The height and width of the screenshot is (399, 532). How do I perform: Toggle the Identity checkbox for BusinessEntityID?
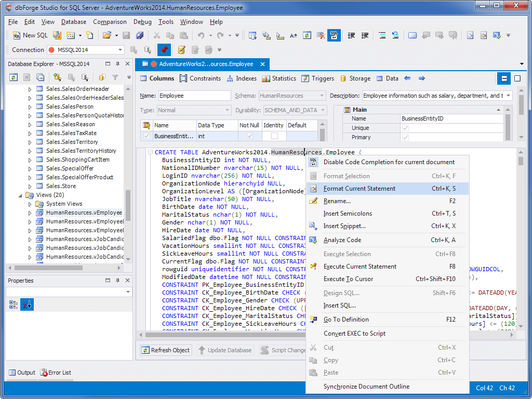(274, 136)
